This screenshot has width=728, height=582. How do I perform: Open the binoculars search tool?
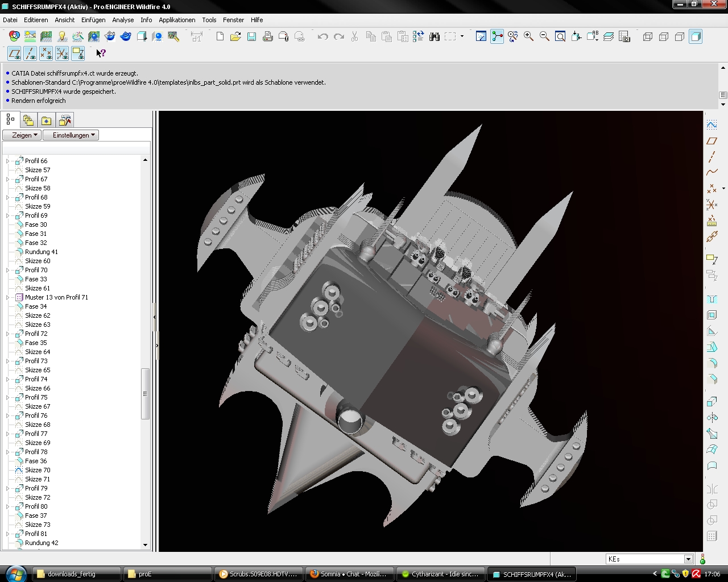pyautogui.click(x=435, y=36)
